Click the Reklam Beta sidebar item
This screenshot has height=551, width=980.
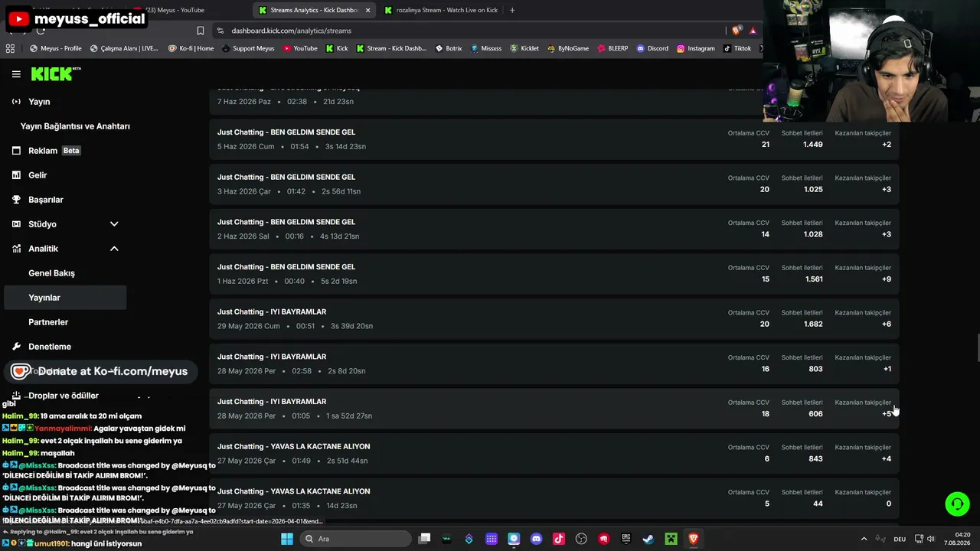point(65,151)
